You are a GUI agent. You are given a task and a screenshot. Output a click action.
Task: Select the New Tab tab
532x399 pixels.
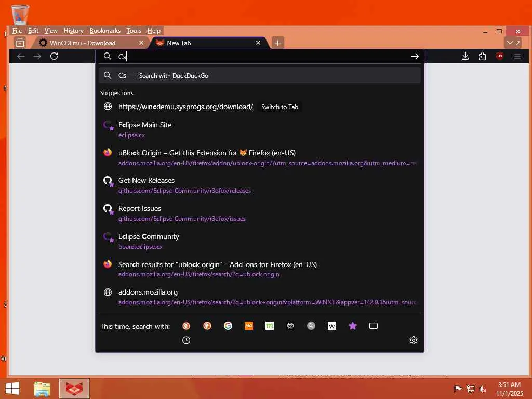tap(208, 43)
